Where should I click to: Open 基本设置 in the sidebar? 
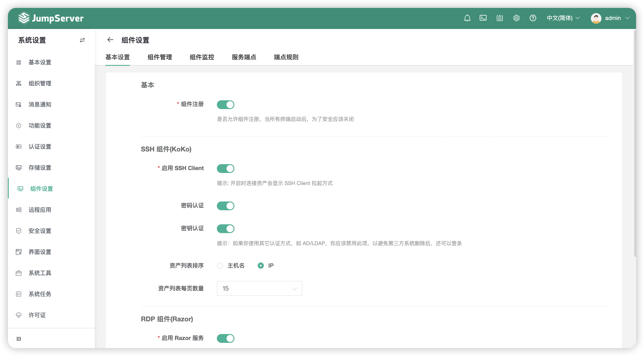pos(51,62)
